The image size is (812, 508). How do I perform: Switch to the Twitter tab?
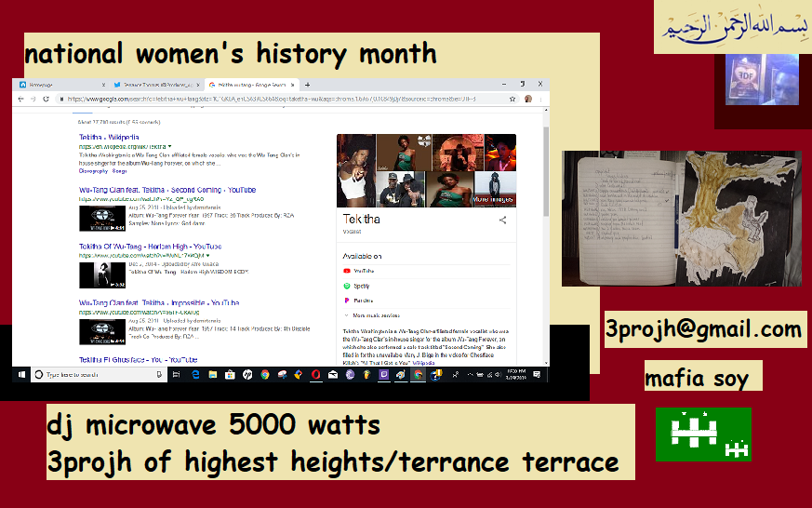tap(157, 85)
